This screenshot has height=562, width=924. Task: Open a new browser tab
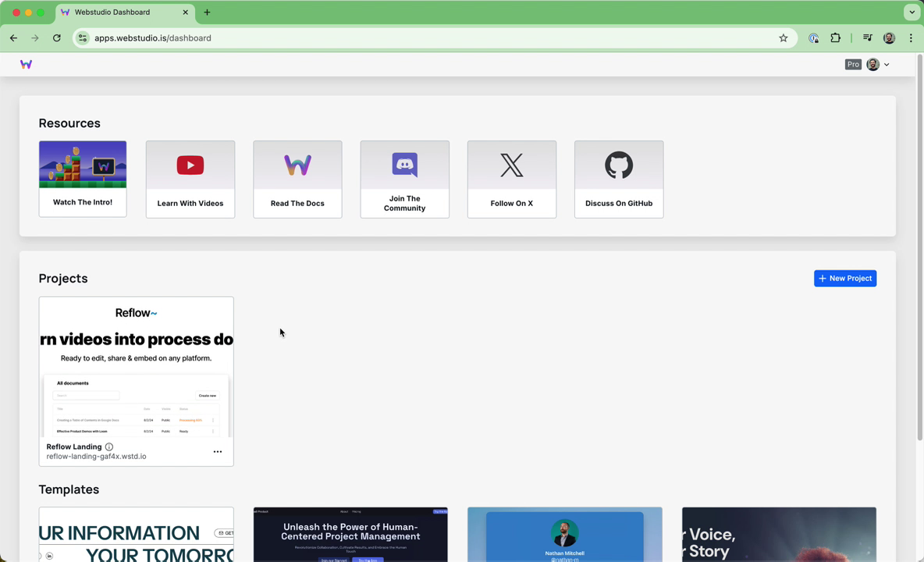[207, 12]
